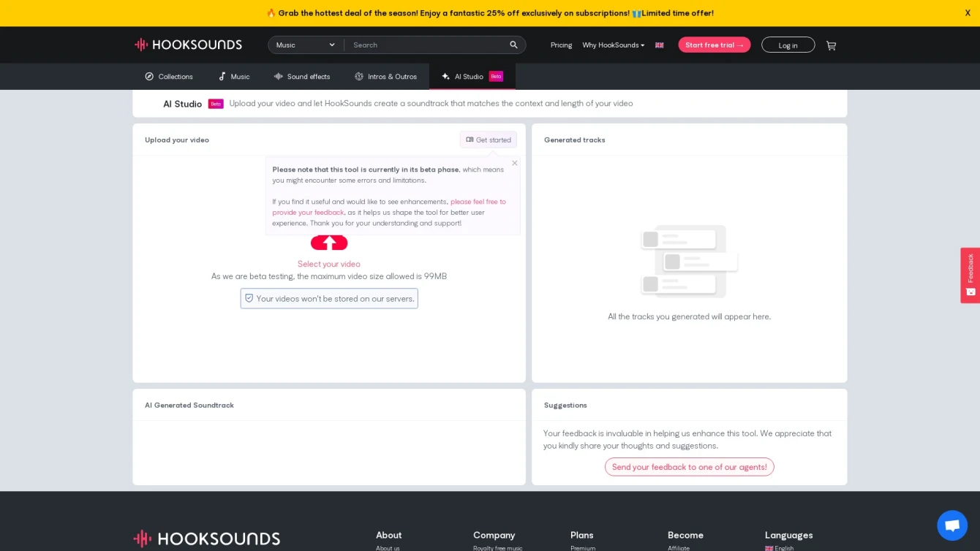Screen dimensions: 980x551
Task: Click the footer About us link
Action: pos(388,547)
